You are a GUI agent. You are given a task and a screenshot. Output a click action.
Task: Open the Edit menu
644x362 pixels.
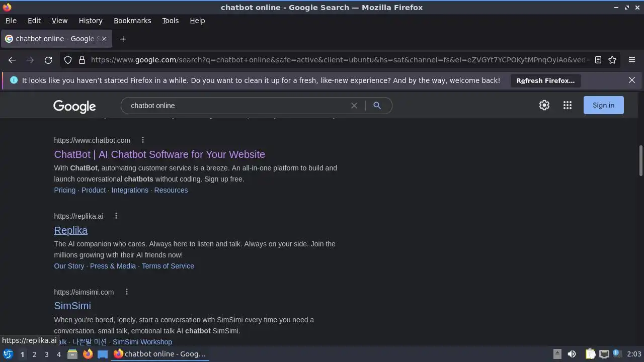(x=34, y=21)
